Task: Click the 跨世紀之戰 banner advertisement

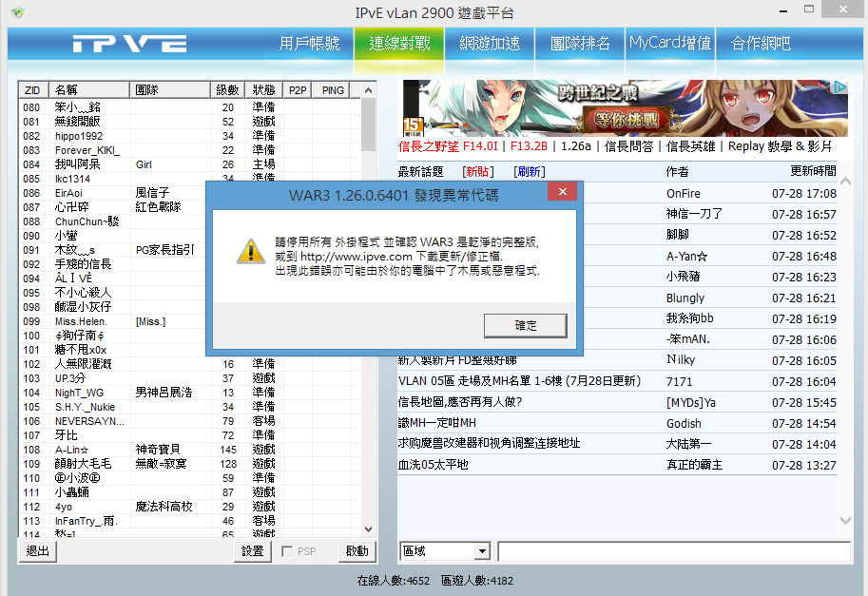Action: 625,108
